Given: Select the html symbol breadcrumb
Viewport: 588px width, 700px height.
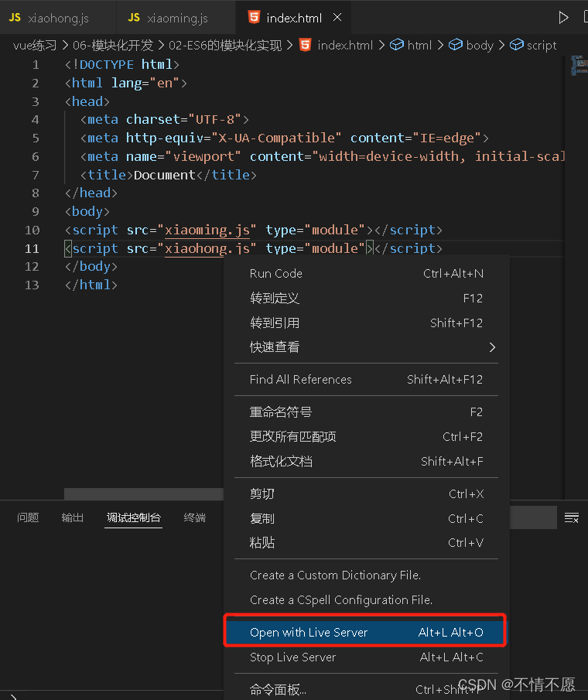Looking at the screenshot, I should click(x=419, y=45).
